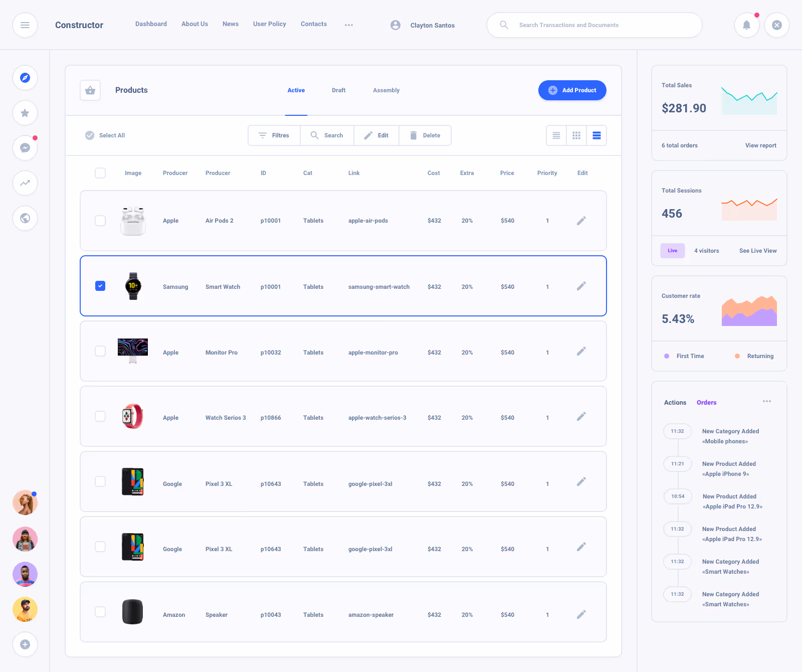Click the Constructor logo text
The height and width of the screenshot is (672, 802).
[x=79, y=25]
